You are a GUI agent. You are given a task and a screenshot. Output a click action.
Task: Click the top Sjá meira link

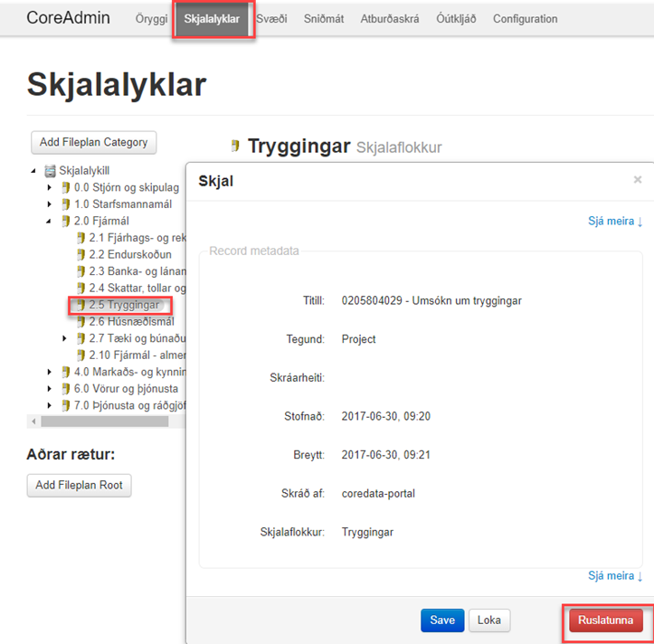[x=614, y=221]
